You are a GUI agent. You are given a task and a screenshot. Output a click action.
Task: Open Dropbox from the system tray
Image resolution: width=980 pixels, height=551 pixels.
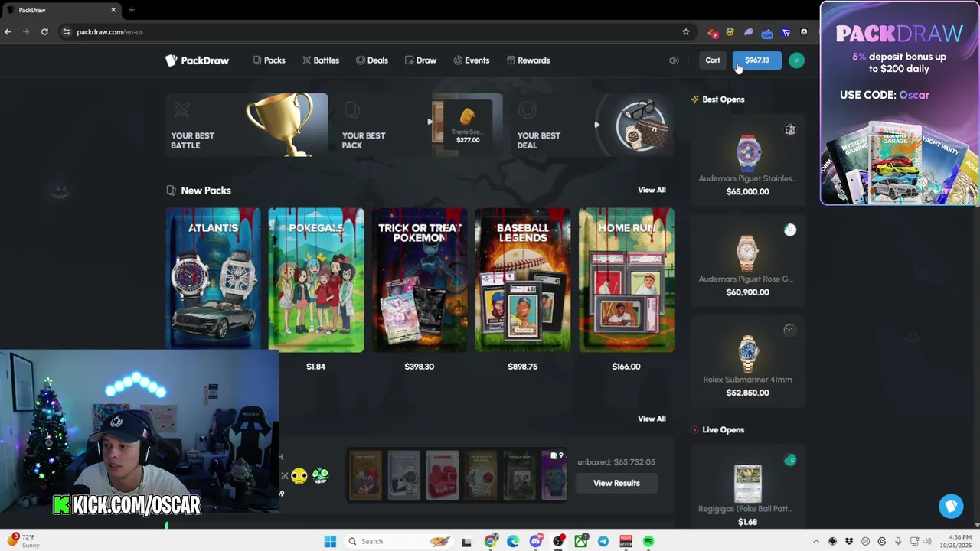(x=849, y=542)
